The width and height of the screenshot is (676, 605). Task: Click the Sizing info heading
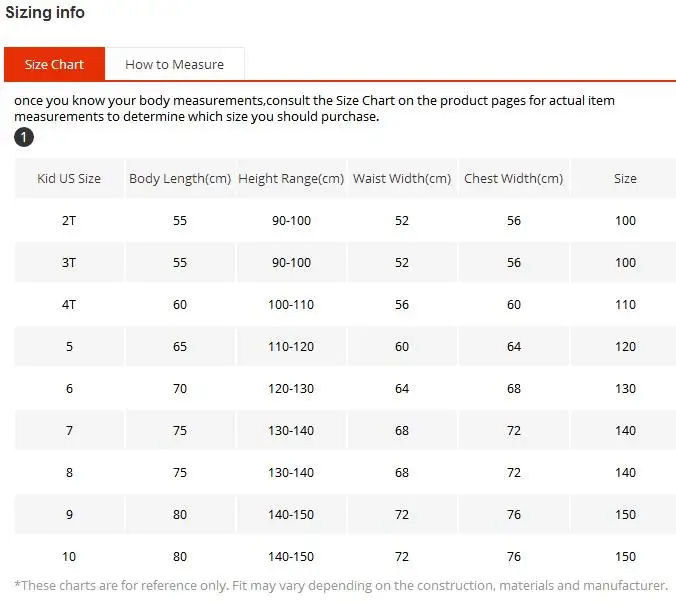[x=45, y=13]
